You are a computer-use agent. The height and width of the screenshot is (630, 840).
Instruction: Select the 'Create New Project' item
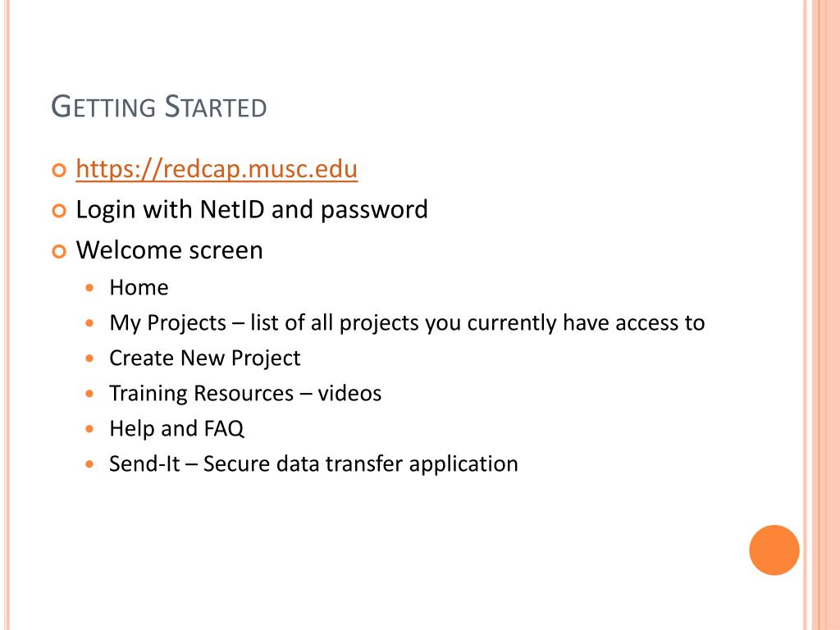[204, 358]
